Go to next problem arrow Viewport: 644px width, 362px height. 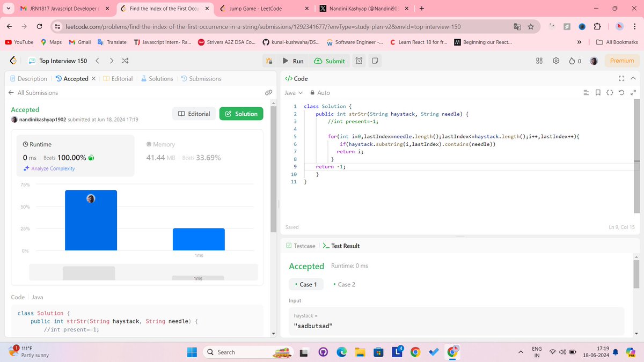pyautogui.click(x=111, y=61)
